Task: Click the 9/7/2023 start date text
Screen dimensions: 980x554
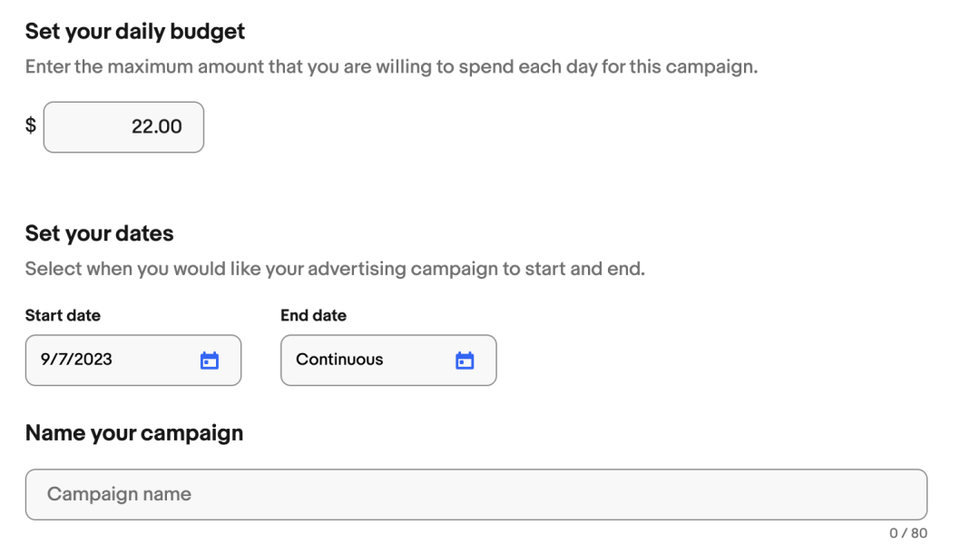Action: (x=76, y=360)
